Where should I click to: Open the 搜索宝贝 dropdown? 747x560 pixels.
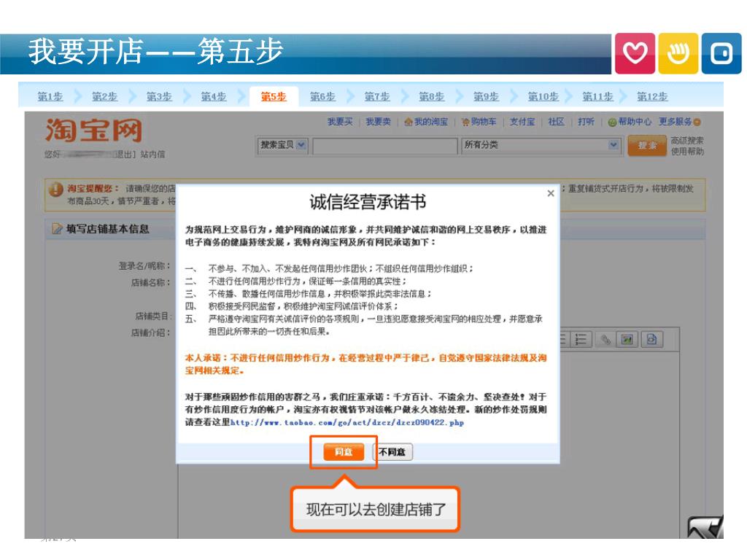tap(283, 145)
